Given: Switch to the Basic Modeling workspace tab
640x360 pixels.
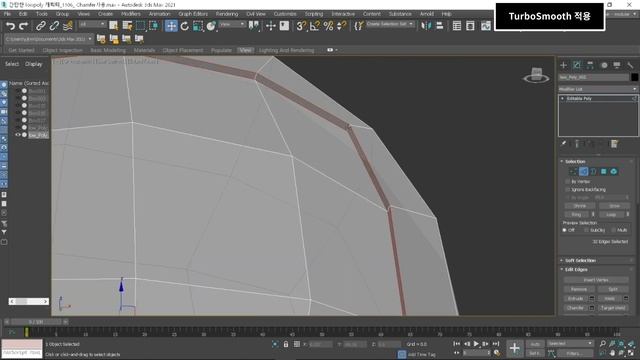Looking at the screenshot, I should pos(108,50).
